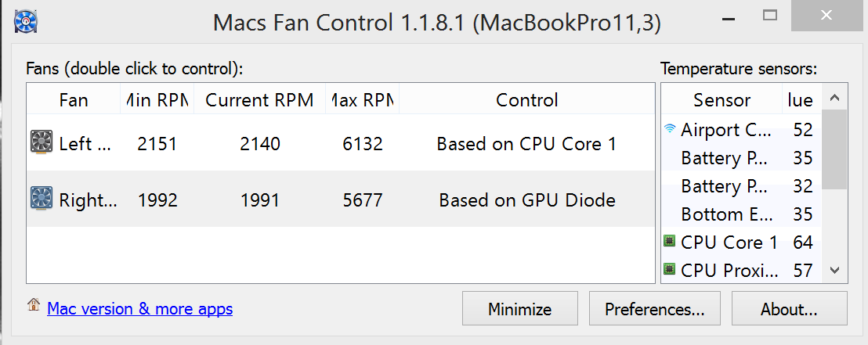Maximize the Macs Fan Control window

pos(770,16)
